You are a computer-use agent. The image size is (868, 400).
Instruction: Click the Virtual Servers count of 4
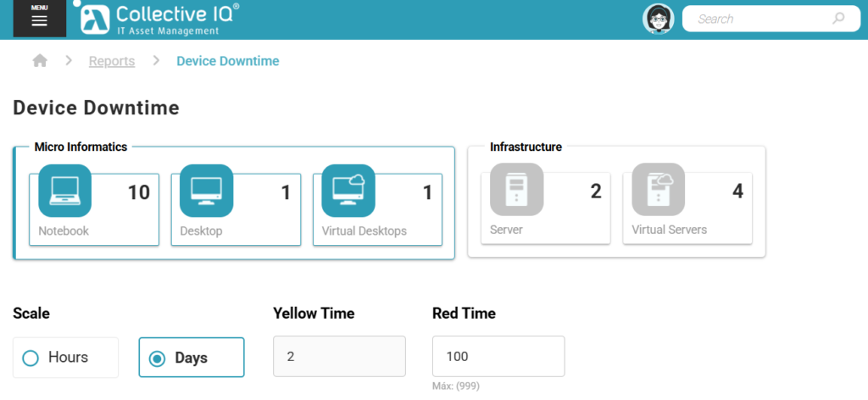point(737,192)
